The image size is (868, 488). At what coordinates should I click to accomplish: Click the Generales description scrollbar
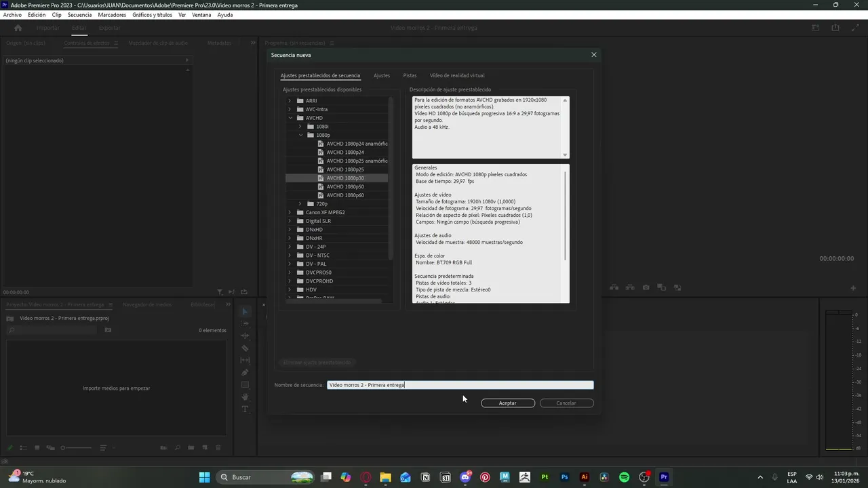(566, 215)
